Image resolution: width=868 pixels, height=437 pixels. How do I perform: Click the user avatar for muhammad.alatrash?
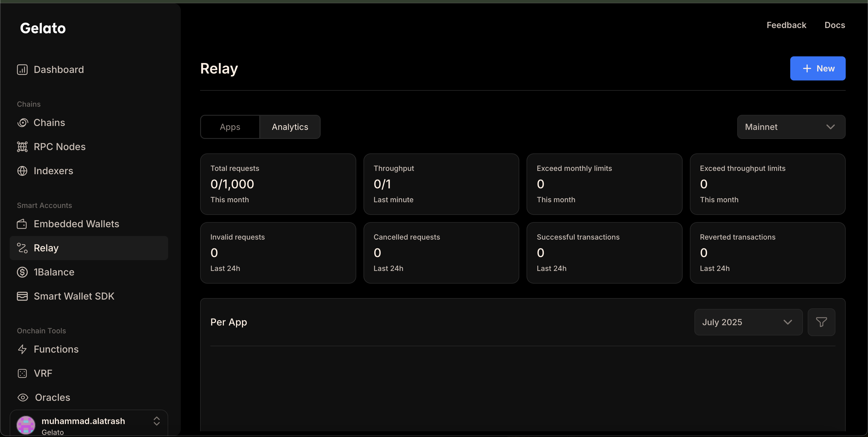[26, 425]
